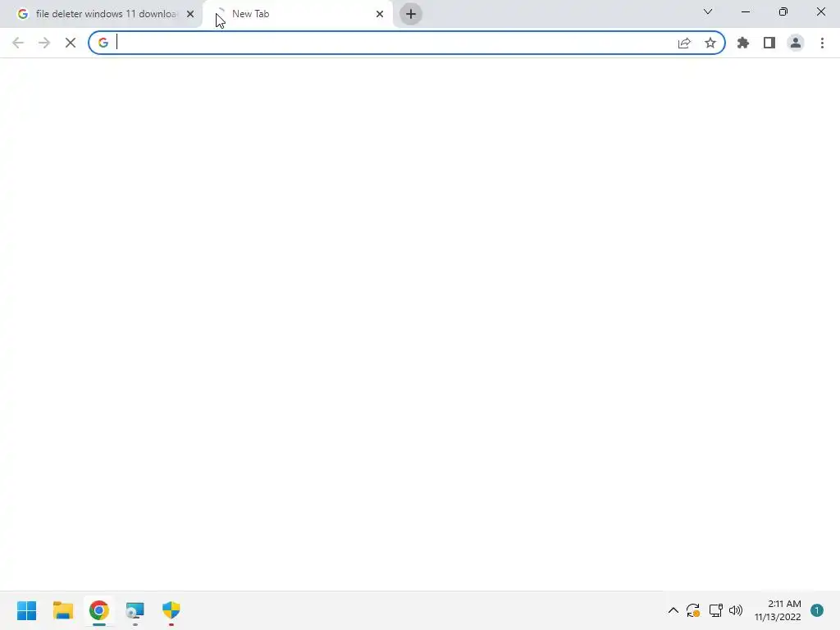The height and width of the screenshot is (630, 840).
Task: Close the file deleter windows 11 tab
Action: [190, 14]
